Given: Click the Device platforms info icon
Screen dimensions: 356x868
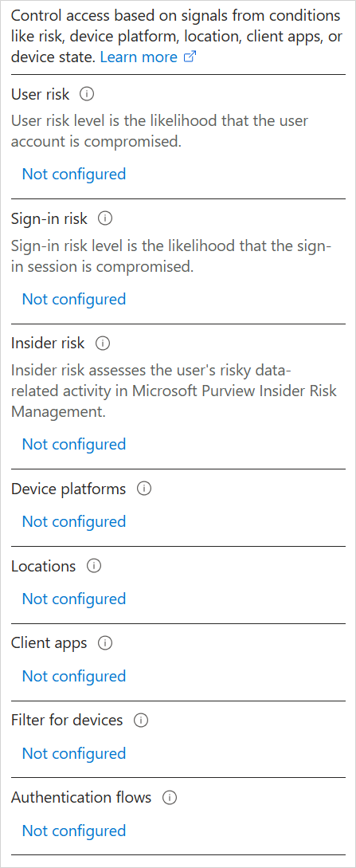Looking at the screenshot, I should pyautogui.click(x=143, y=489).
